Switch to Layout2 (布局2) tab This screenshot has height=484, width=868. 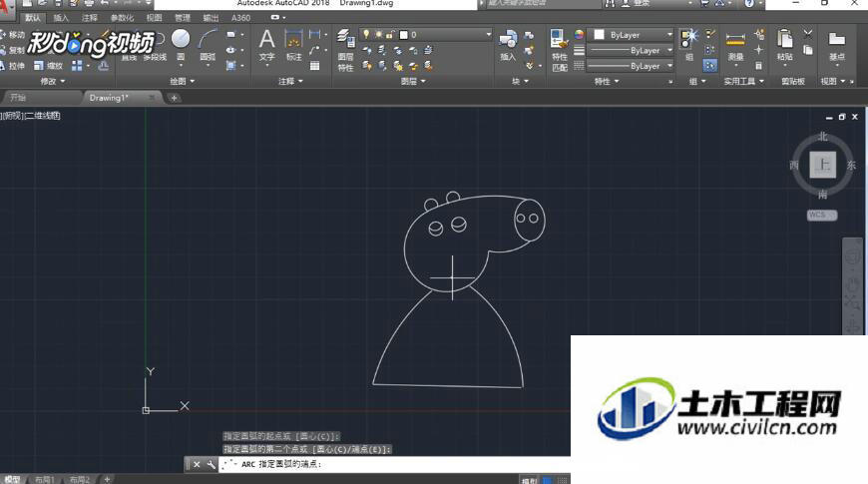point(80,480)
